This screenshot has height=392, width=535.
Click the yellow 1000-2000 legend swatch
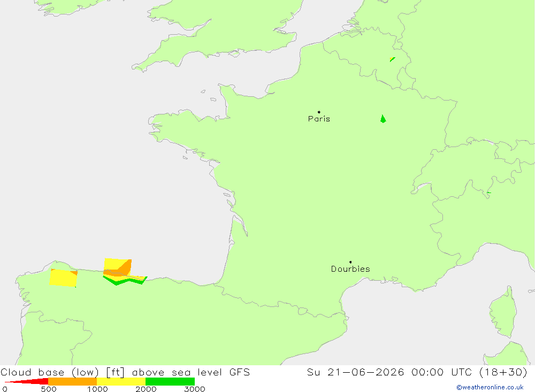121,381
